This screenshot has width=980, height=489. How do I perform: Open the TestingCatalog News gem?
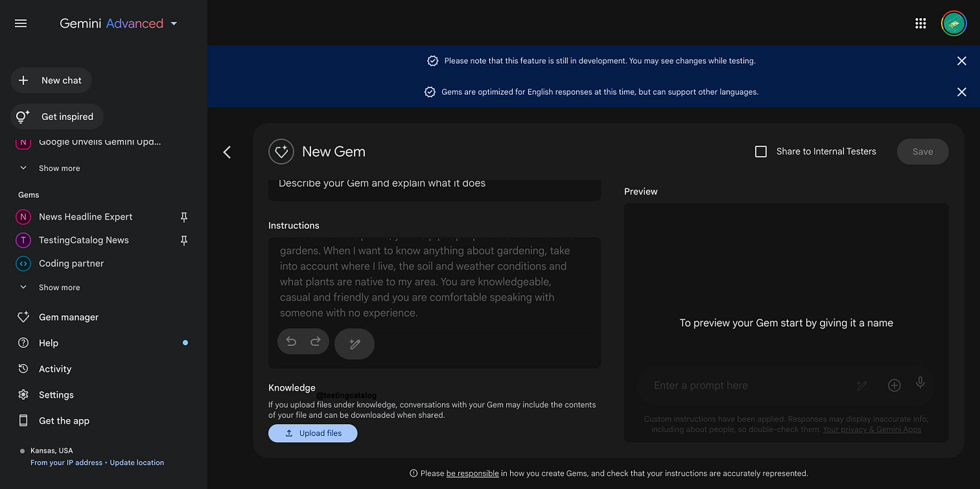tap(83, 240)
